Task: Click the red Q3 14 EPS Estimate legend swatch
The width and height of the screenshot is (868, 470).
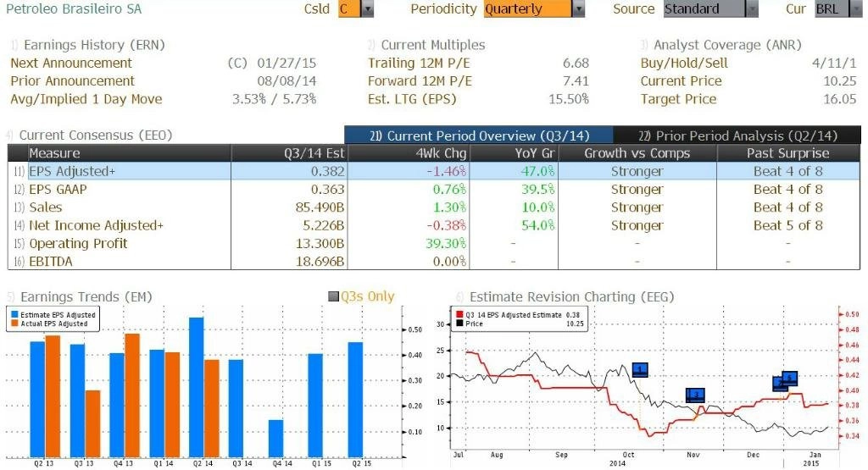Action: pos(459,315)
